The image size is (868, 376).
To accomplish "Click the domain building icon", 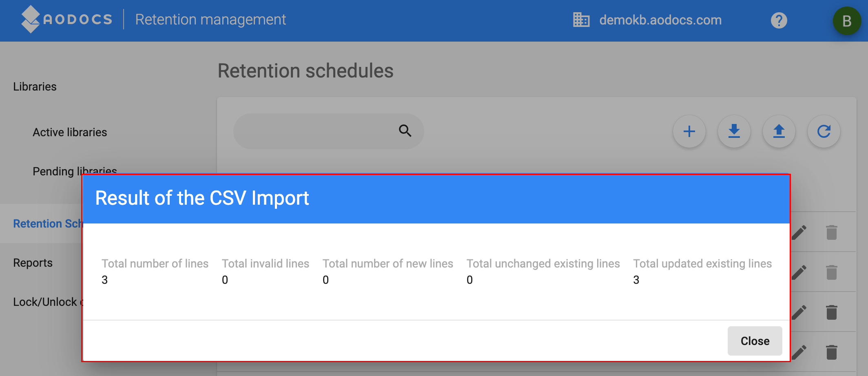I will (x=581, y=20).
